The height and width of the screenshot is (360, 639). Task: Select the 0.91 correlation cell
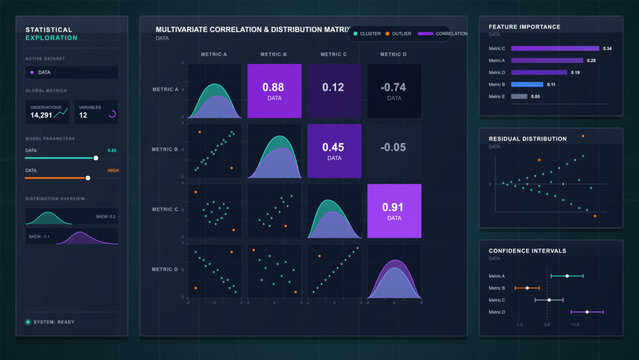pos(394,211)
